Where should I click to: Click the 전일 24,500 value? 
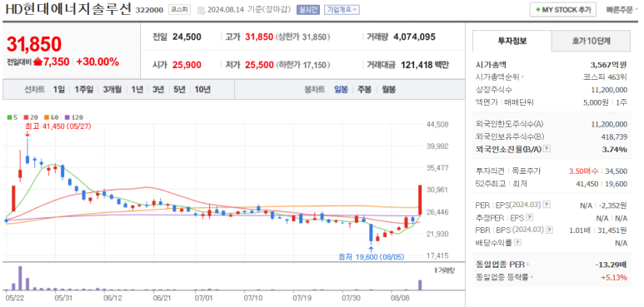[187, 37]
